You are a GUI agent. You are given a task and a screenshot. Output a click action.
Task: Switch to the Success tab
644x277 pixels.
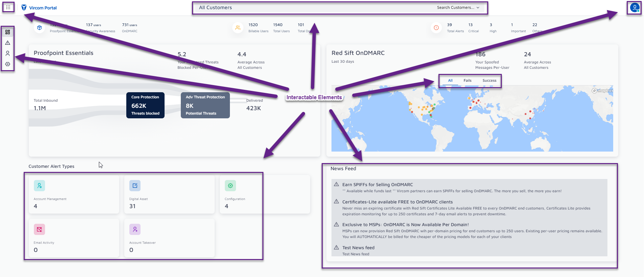tap(489, 80)
